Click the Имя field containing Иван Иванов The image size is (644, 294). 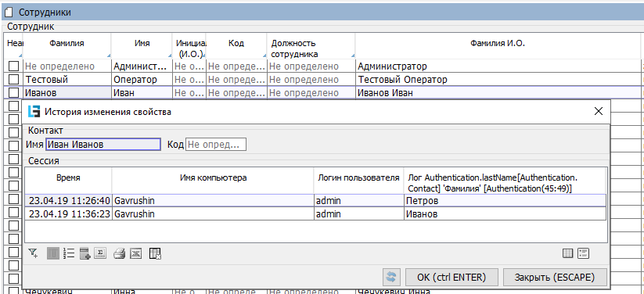(103, 145)
